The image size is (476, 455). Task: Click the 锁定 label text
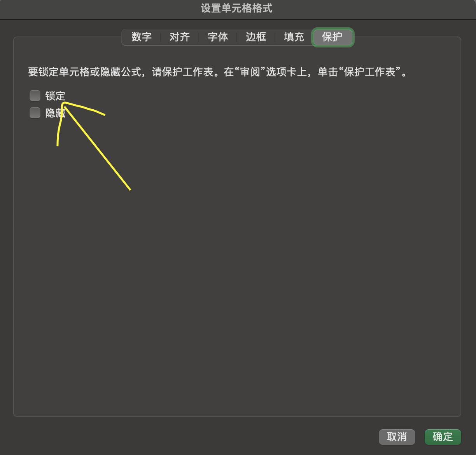coord(55,96)
